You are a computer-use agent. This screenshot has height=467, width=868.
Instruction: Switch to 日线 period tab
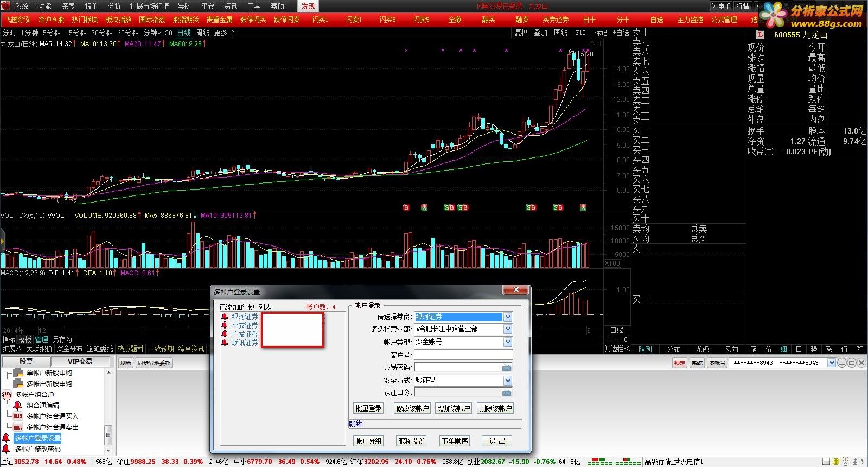pos(184,33)
